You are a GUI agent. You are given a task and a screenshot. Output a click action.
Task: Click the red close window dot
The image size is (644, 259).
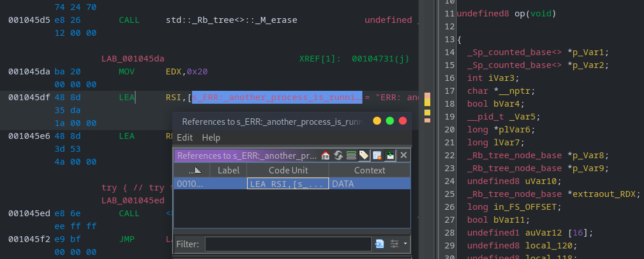pyautogui.click(x=403, y=121)
